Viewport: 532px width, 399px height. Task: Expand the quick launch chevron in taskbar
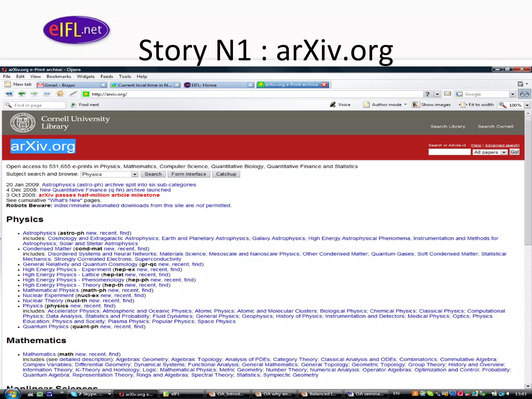(x=62, y=393)
